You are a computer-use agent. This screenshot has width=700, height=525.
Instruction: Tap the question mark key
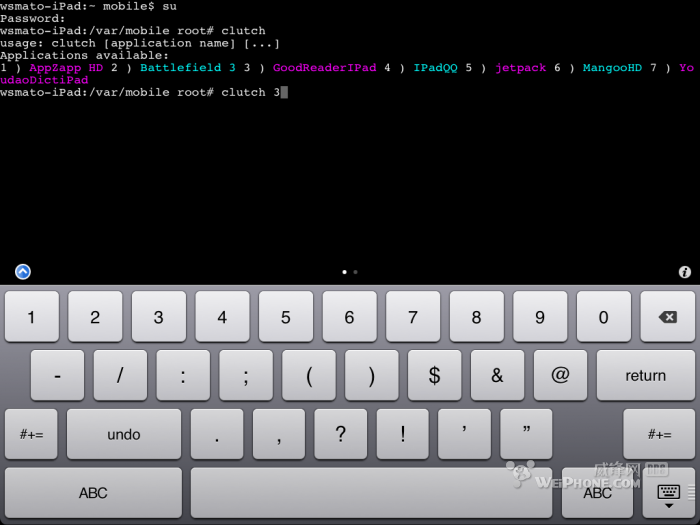click(x=341, y=434)
